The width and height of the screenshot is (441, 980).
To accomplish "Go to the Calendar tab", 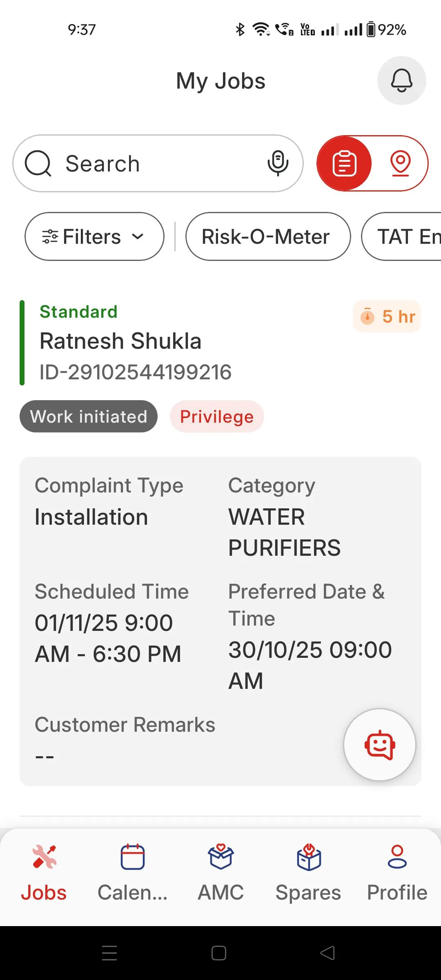I will pyautogui.click(x=133, y=873).
